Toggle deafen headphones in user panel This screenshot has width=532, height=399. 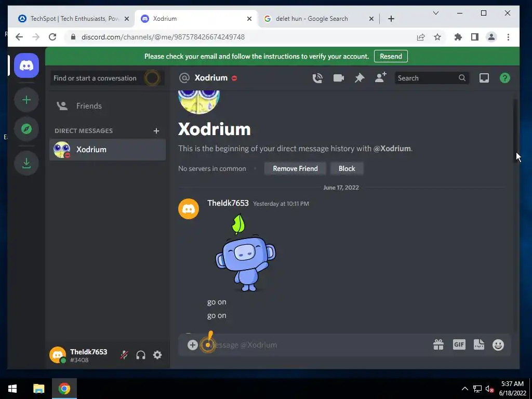tap(141, 355)
